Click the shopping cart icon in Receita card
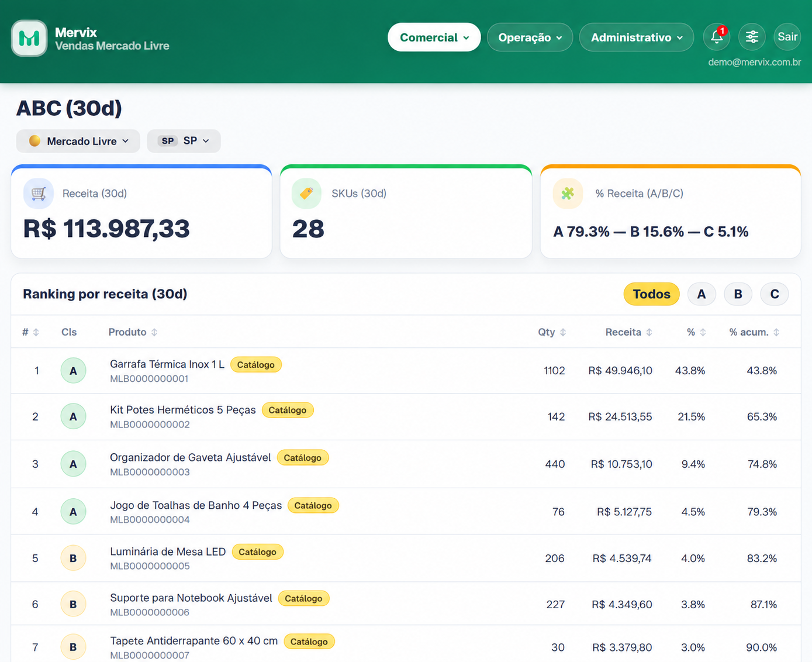The image size is (812, 662). click(x=39, y=194)
